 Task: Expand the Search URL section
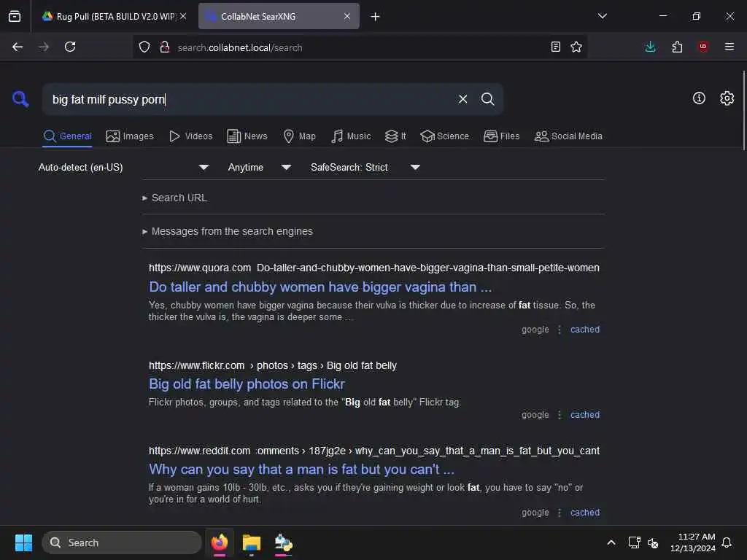pyautogui.click(x=175, y=198)
